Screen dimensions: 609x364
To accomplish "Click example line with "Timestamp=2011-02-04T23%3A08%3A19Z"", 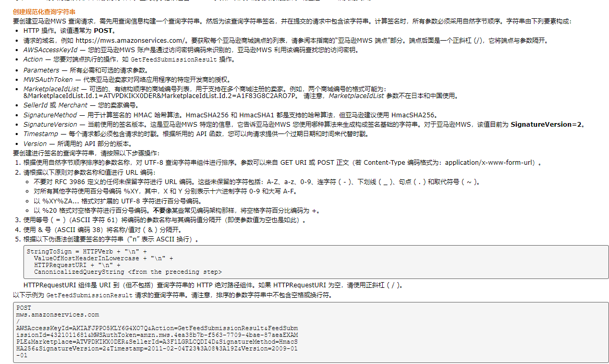I will click(x=157, y=348).
